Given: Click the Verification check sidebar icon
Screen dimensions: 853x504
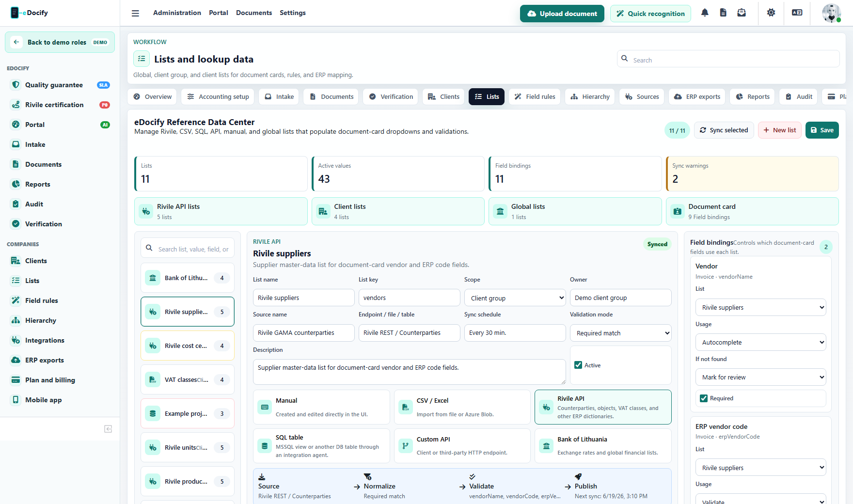Looking at the screenshot, I should click(x=16, y=224).
